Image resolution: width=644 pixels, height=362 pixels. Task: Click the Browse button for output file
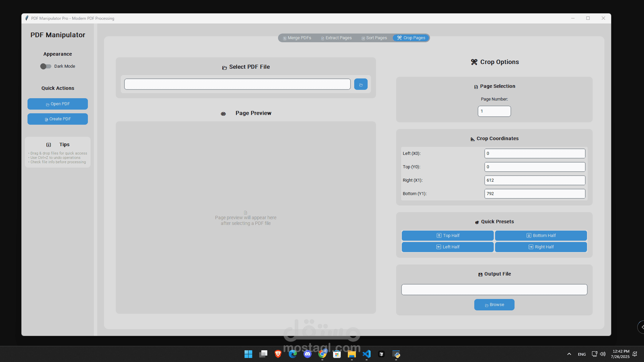(x=494, y=305)
